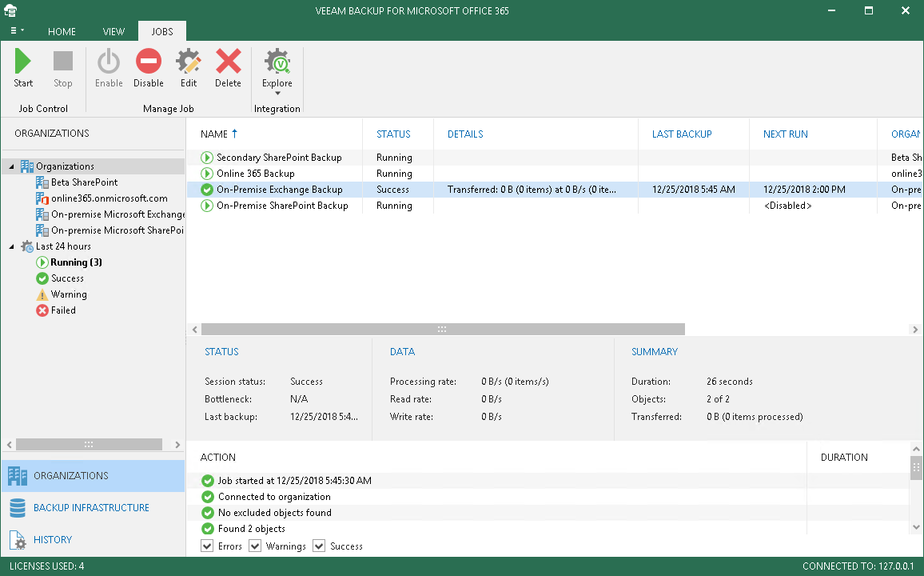Click the DURATION column header
924x576 pixels.
(x=844, y=457)
